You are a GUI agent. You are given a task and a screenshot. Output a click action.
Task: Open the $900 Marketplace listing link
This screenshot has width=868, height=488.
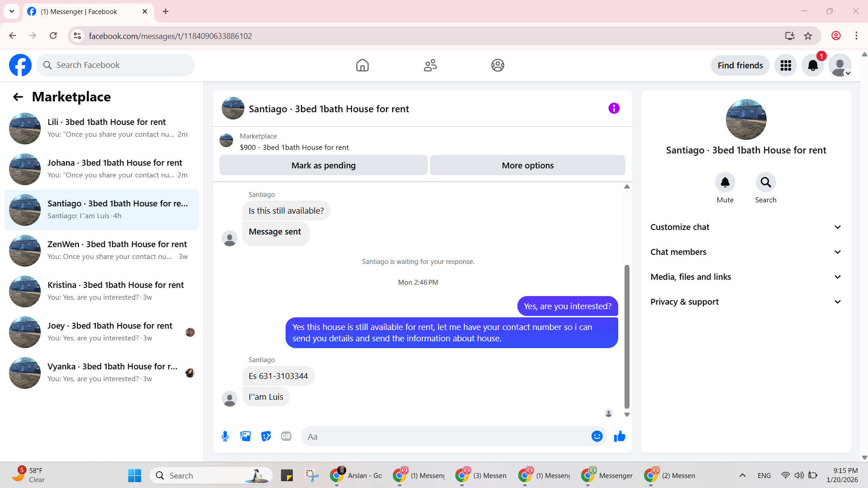pos(294,147)
